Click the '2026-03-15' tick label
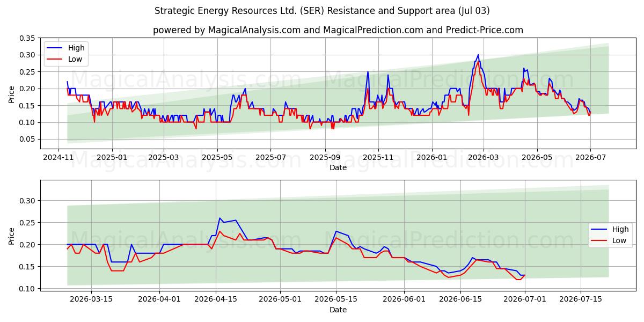The height and width of the screenshot is (322, 644). [91, 299]
